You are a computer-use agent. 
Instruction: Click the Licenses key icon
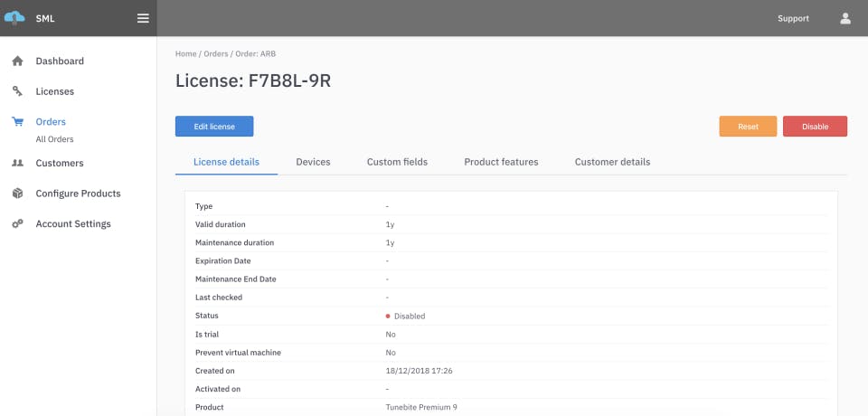pos(17,91)
